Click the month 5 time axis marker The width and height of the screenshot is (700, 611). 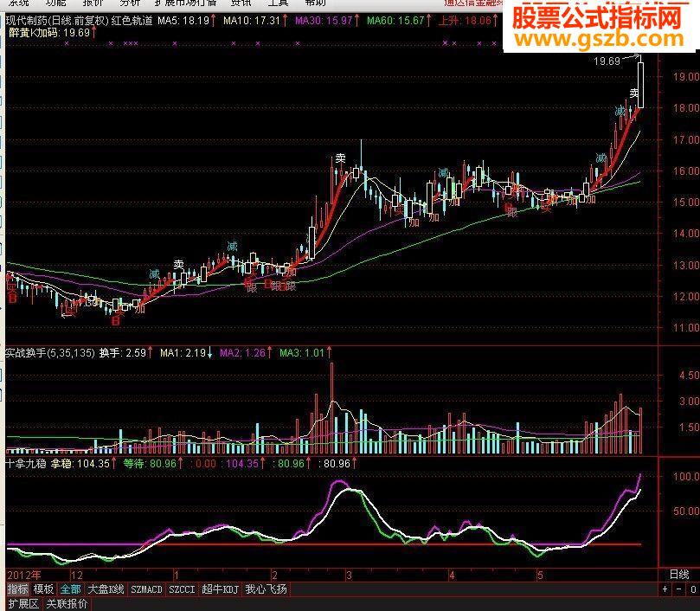coord(540,575)
